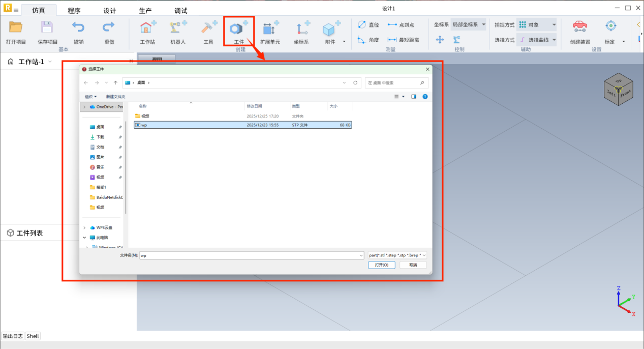Click the 撤销 undo icon
The width and height of the screenshot is (644, 349).
coord(78,28)
